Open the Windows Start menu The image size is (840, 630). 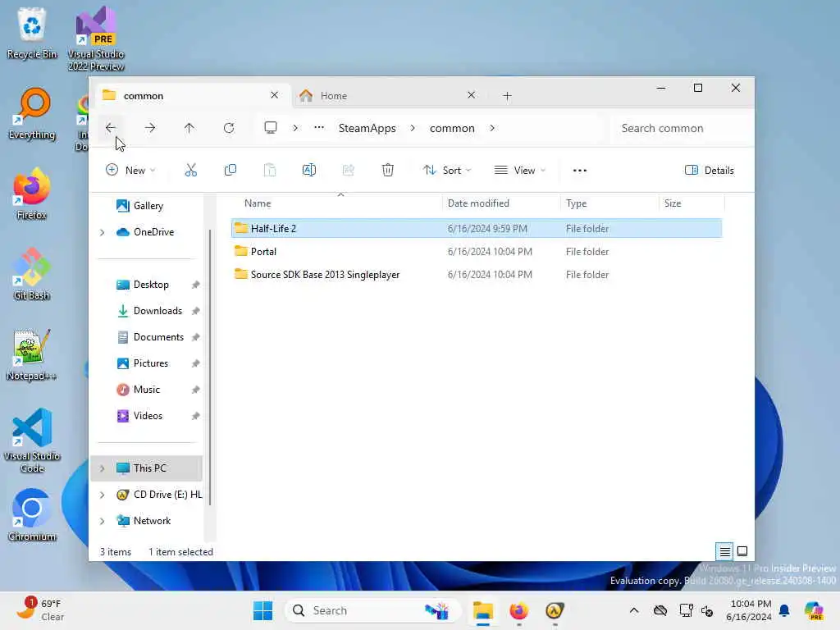[x=262, y=610]
